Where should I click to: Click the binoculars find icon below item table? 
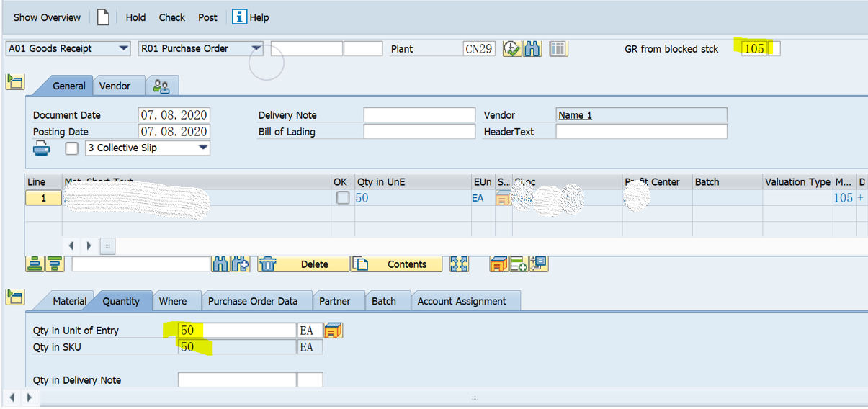click(220, 264)
